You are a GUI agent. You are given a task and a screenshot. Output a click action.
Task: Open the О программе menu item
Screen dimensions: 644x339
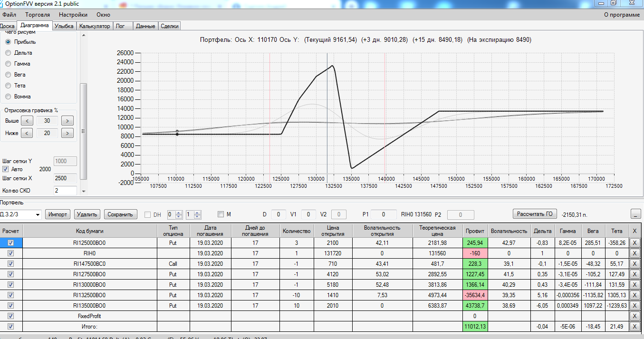[x=622, y=15]
